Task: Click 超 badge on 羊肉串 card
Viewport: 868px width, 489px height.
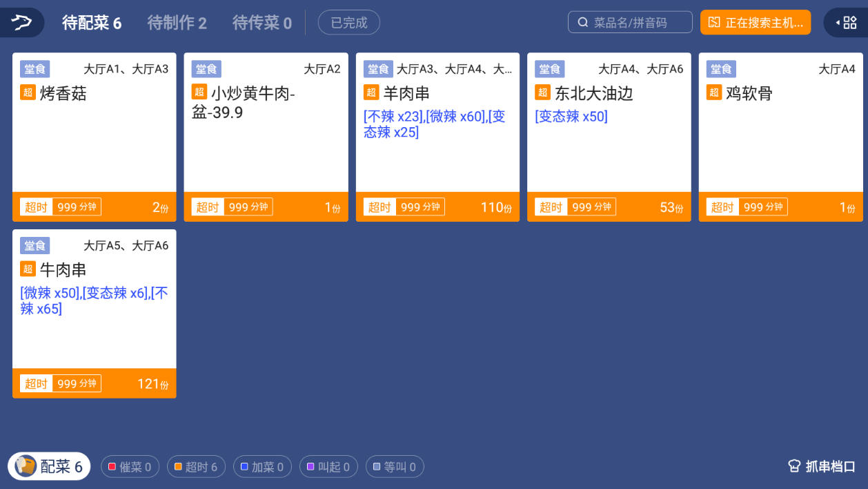Action: coord(371,93)
